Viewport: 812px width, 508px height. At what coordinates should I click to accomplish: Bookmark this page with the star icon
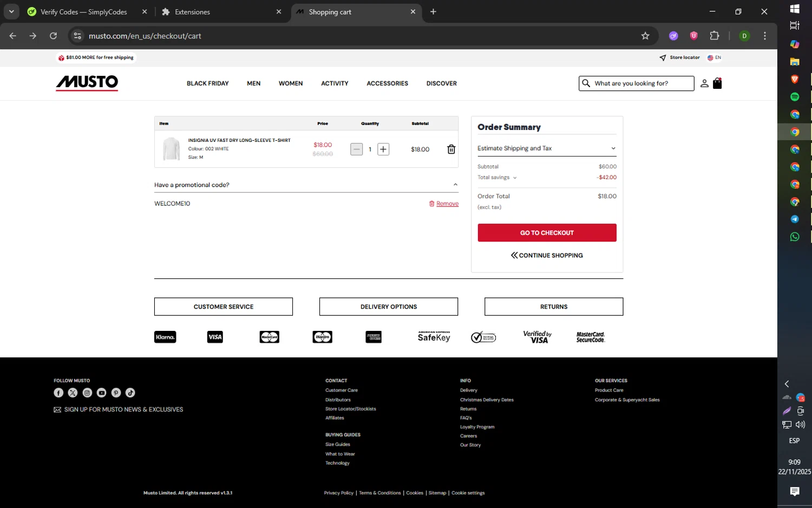click(x=645, y=36)
